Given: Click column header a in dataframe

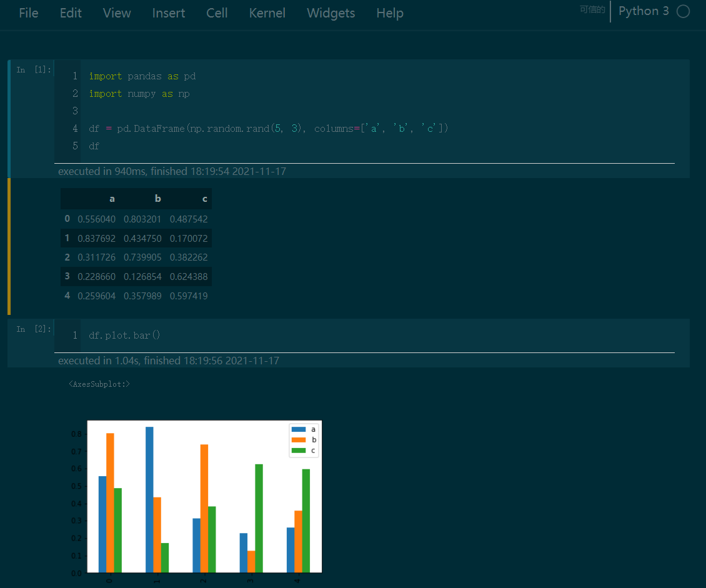Looking at the screenshot, I should pyautogui.click(x=112, y=199).
